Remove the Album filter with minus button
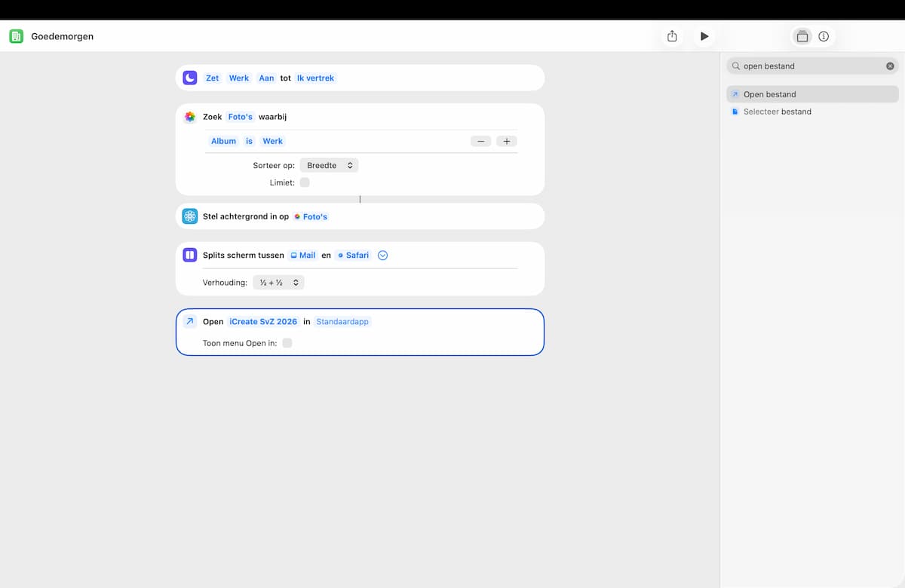Image resolution: width=905 pixels, height=588 pixels. (480, 141)
